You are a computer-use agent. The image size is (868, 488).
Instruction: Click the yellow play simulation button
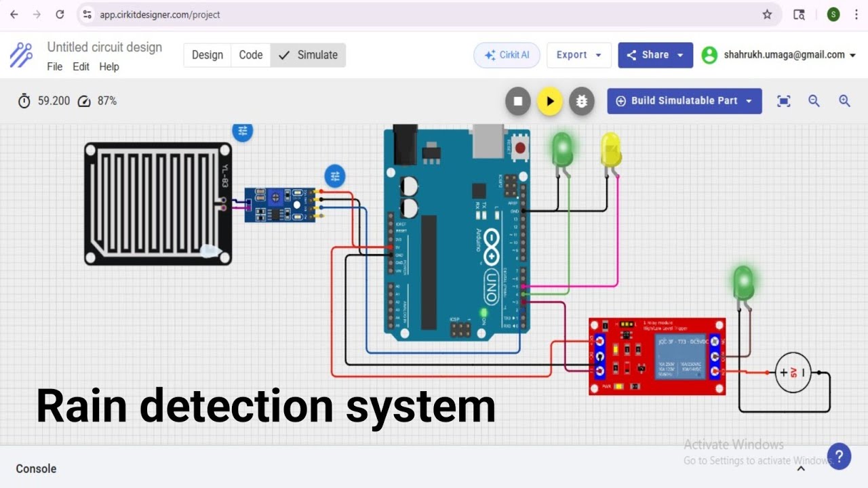[550, 101]
